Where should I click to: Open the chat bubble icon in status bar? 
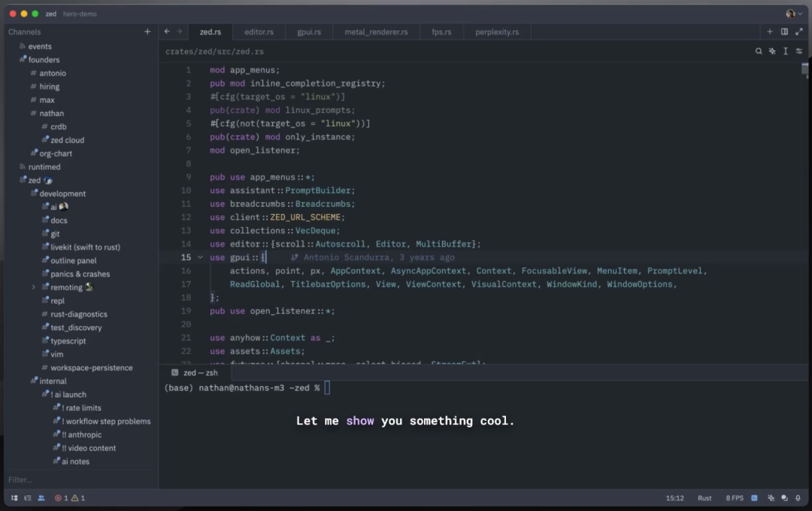coord(783,497)
